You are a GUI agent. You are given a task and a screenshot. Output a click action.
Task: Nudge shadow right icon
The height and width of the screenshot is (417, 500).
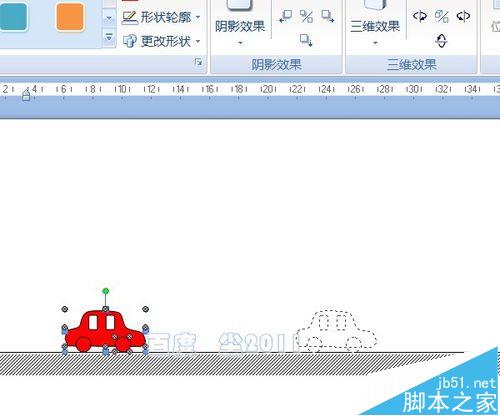click(328, 16)
